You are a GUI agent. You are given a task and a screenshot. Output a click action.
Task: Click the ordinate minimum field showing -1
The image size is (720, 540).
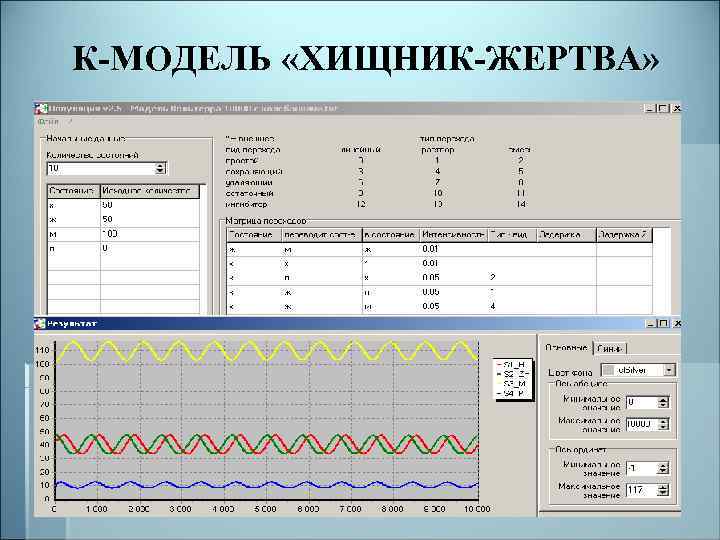click(641, 468)
